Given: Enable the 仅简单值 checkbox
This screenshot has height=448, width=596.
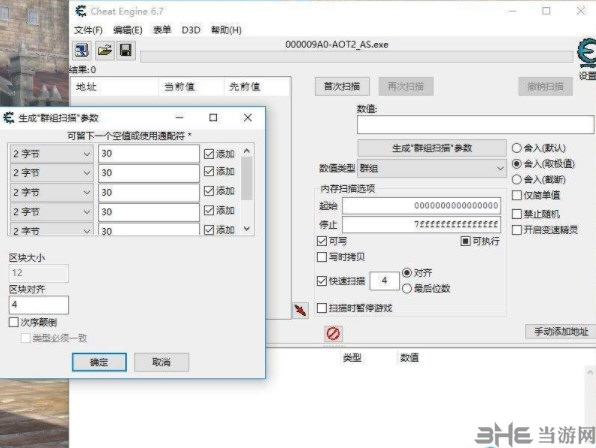Looking at the screenshot, I should pyautogui.click(x=517, y=195).
